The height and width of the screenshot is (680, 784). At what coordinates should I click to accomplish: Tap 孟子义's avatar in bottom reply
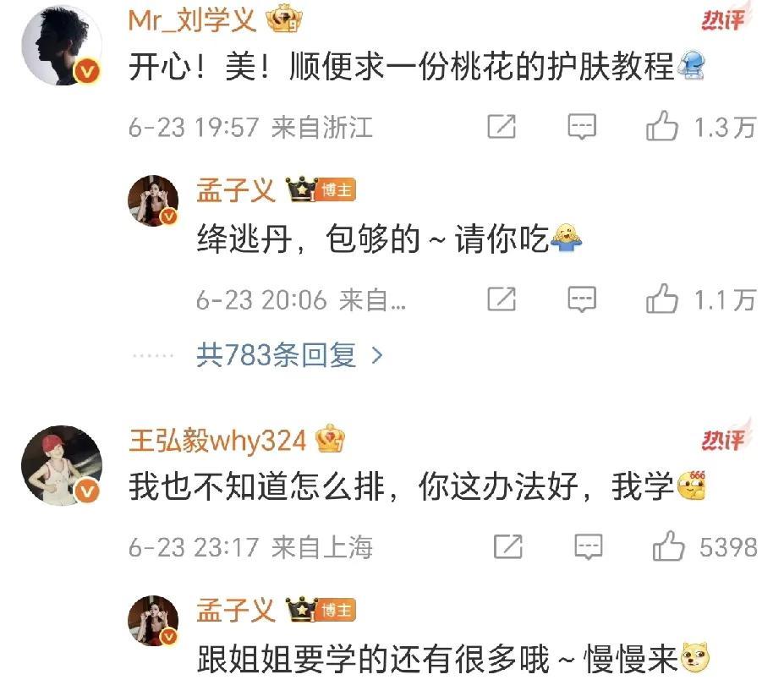(153, 621)
